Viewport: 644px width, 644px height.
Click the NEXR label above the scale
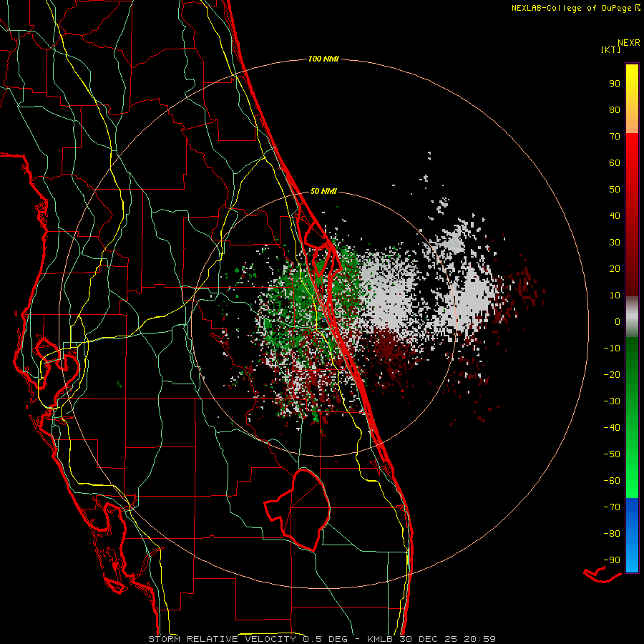tap(628, 43)
